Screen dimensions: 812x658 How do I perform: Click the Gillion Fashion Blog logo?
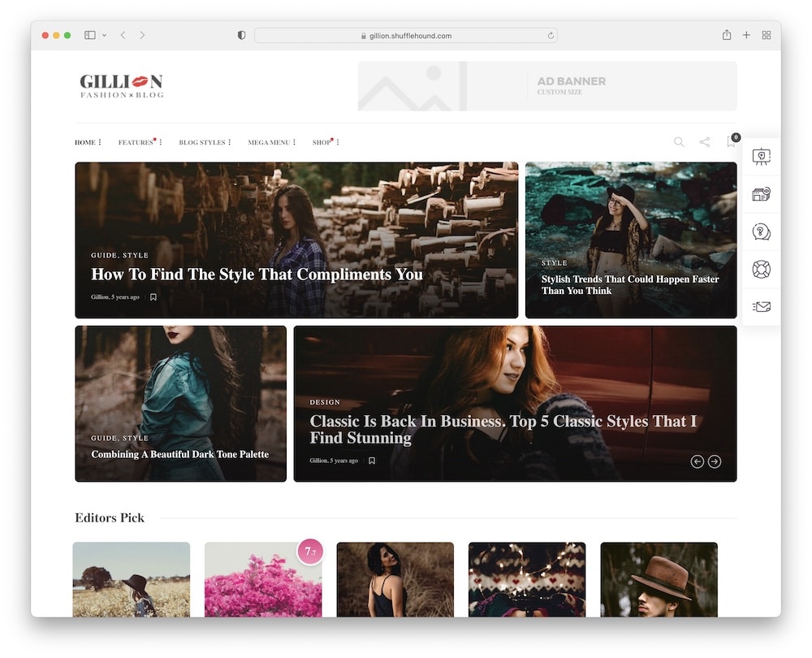coord(122,85)
